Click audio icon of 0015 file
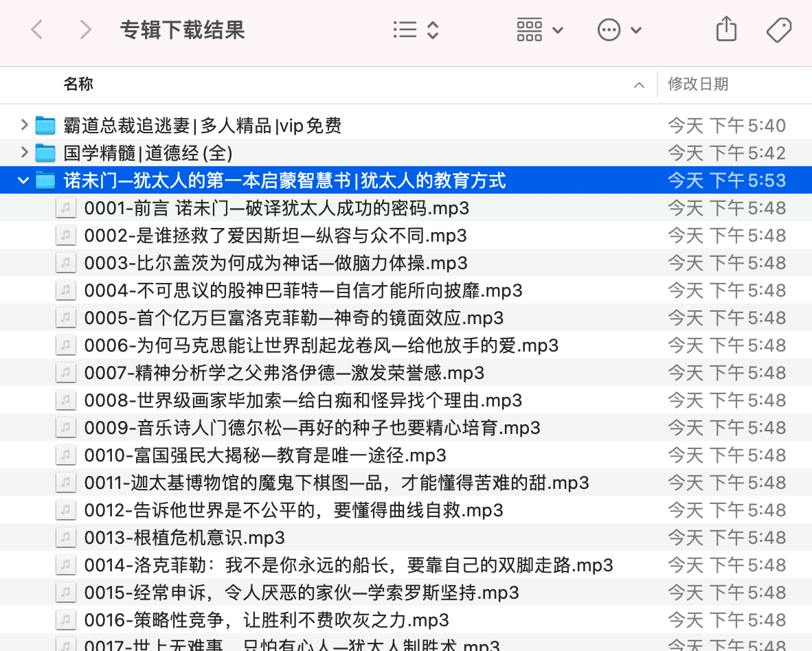 pos(66,591)
